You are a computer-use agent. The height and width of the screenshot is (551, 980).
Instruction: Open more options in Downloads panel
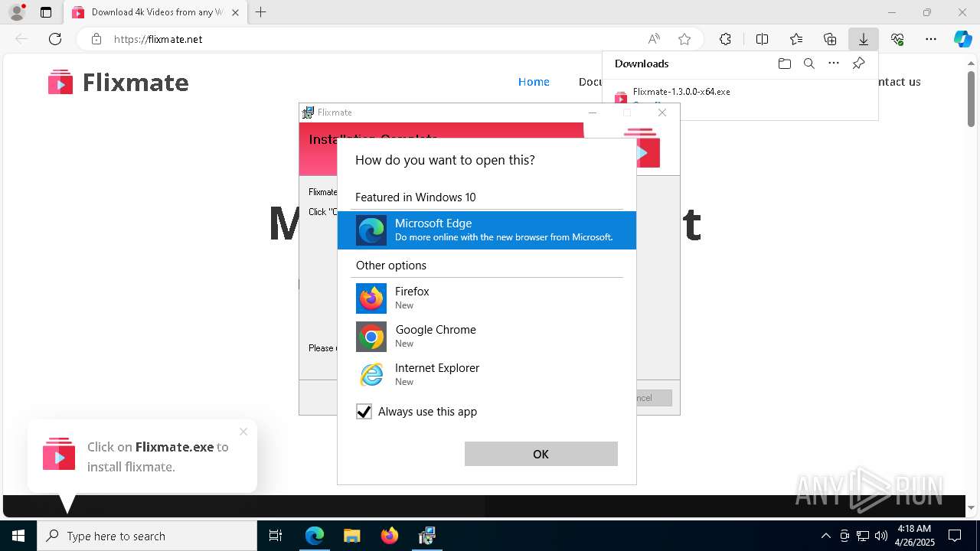tap(834, 64)
